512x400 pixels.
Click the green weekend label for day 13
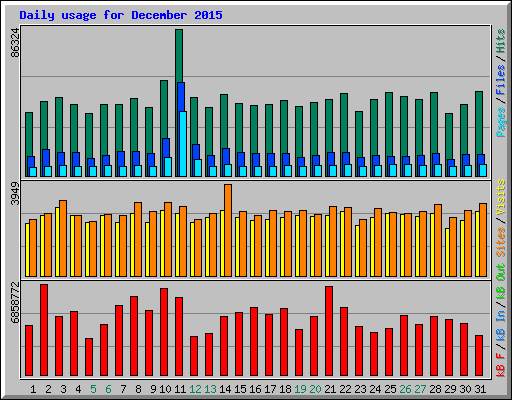pos(210,389)
